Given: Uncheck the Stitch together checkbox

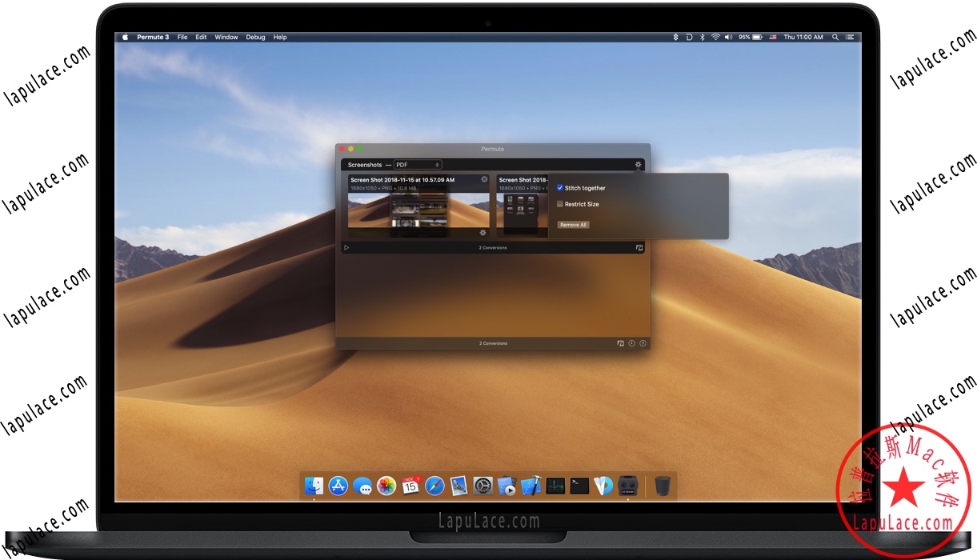Looking at the screenshot, I should (559, 188).
